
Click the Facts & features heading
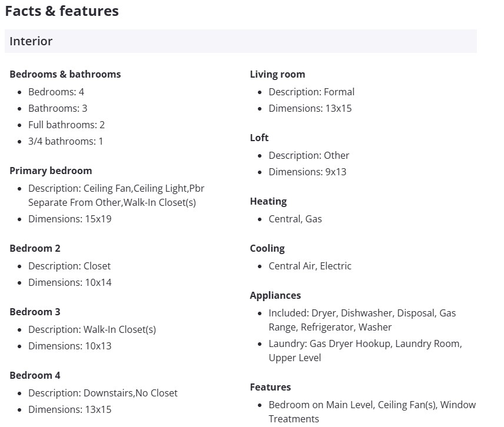pyautogui.click(x=62, y=11)
